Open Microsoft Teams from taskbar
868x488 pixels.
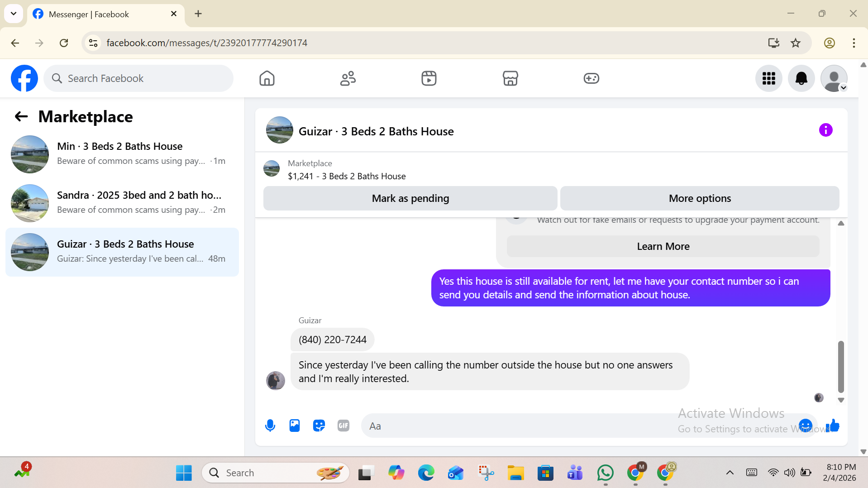tap(575, 473)
